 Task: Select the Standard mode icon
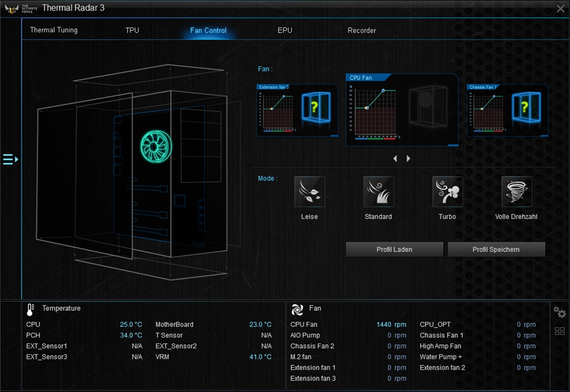[378, 191]
